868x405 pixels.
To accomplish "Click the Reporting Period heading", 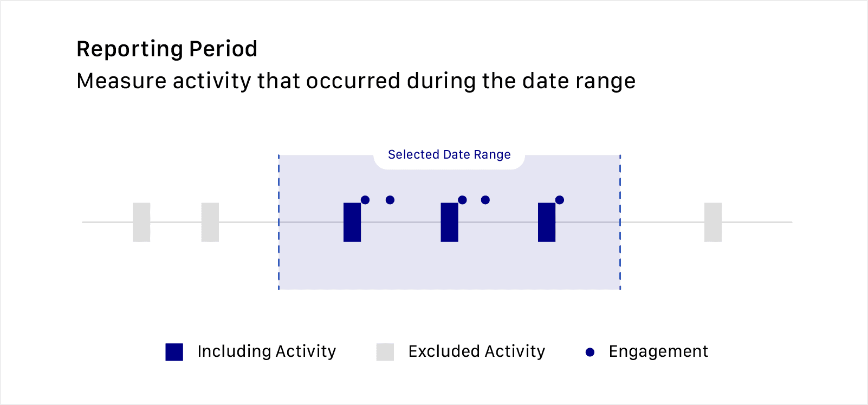I will coord(167,49).
